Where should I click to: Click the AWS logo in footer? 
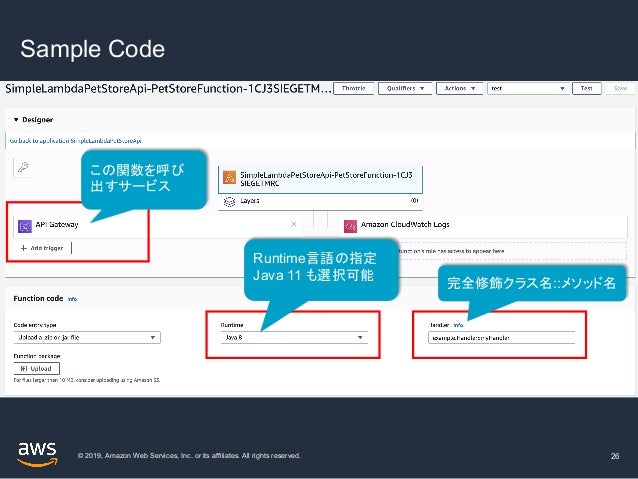coord(37,454)
